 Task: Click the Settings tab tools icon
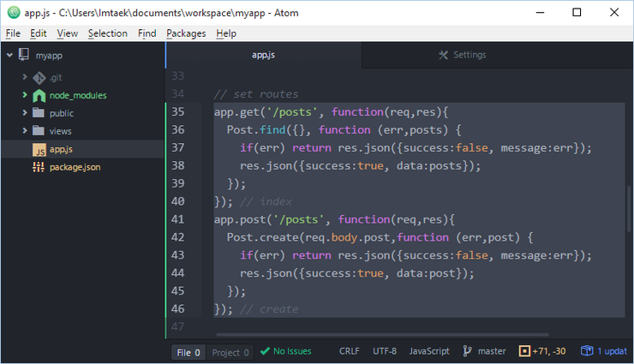tap(444, 55)
